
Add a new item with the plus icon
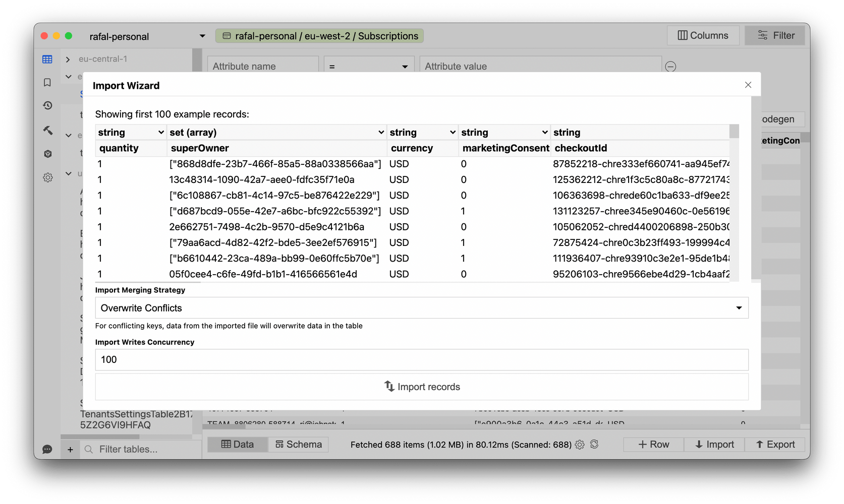click(70, 449)
